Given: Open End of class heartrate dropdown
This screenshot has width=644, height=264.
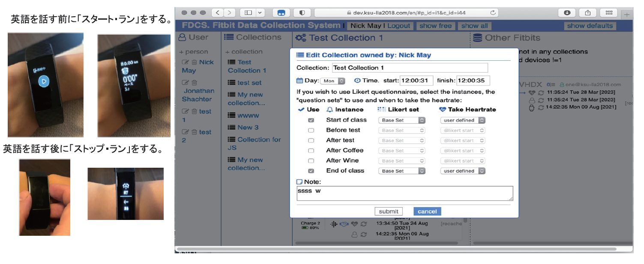Looking at the screenshot, I should 463,171.
